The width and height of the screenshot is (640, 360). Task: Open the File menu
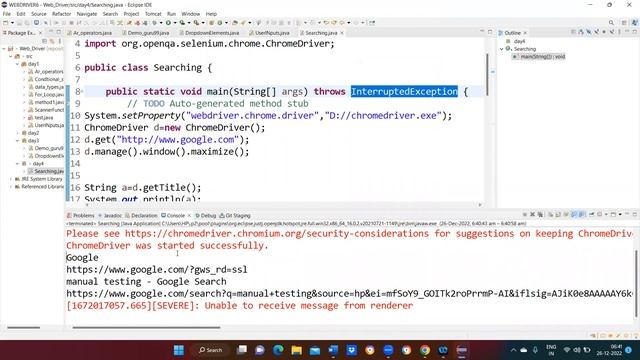tap(7, 14)
